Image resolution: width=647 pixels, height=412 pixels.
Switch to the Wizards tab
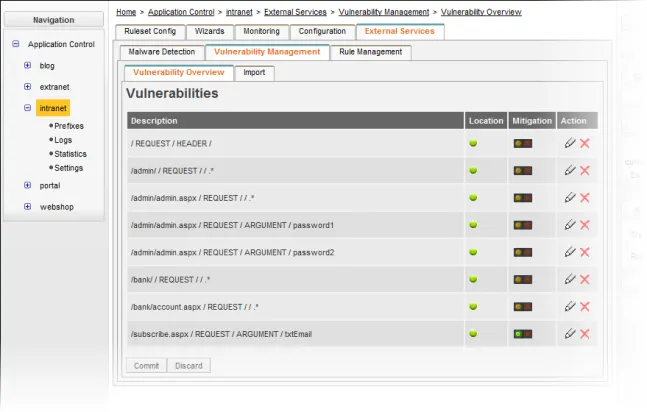[210, 31]
